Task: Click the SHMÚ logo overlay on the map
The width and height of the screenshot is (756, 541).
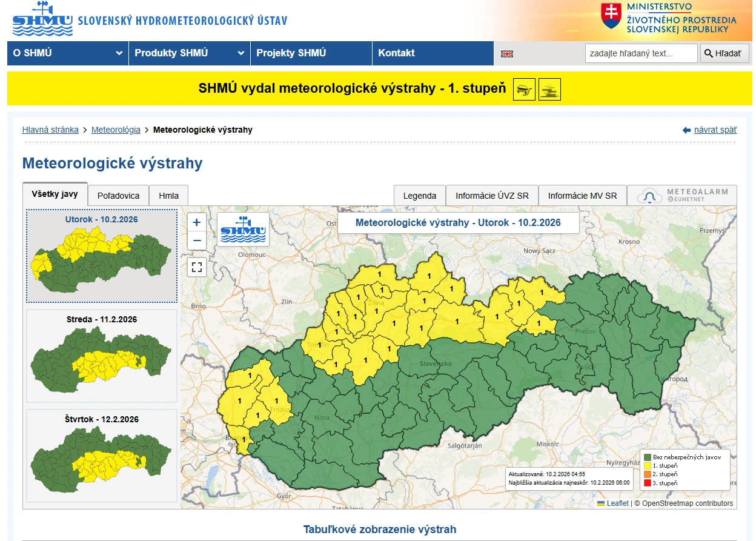Action: (243, 230)
